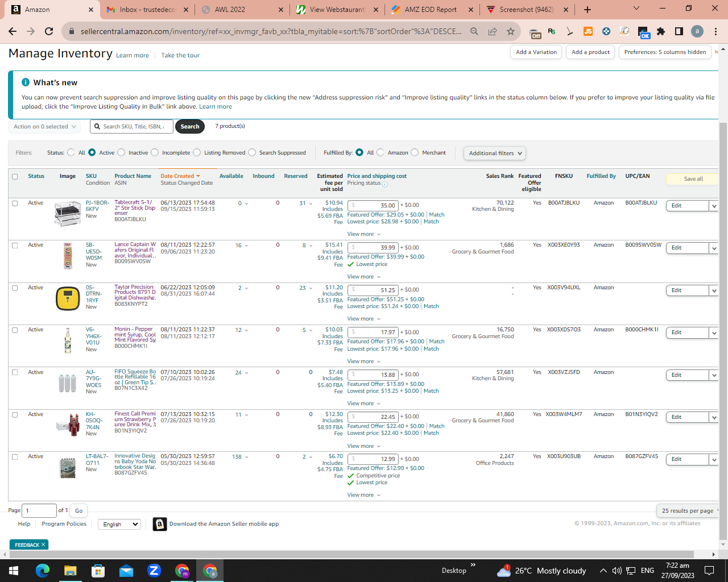728x582 pixels.
Task: Click the Page number input field
Action: [x=39, y=510]
